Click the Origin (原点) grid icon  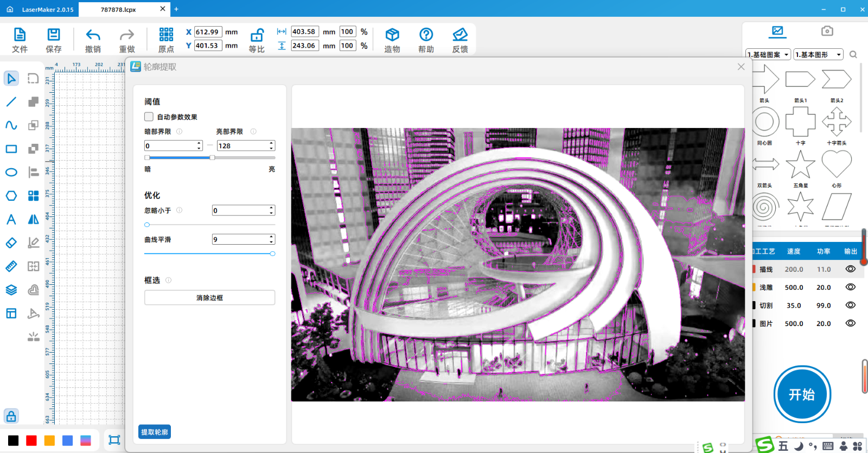pyautogui.click(x=166, y=36)
